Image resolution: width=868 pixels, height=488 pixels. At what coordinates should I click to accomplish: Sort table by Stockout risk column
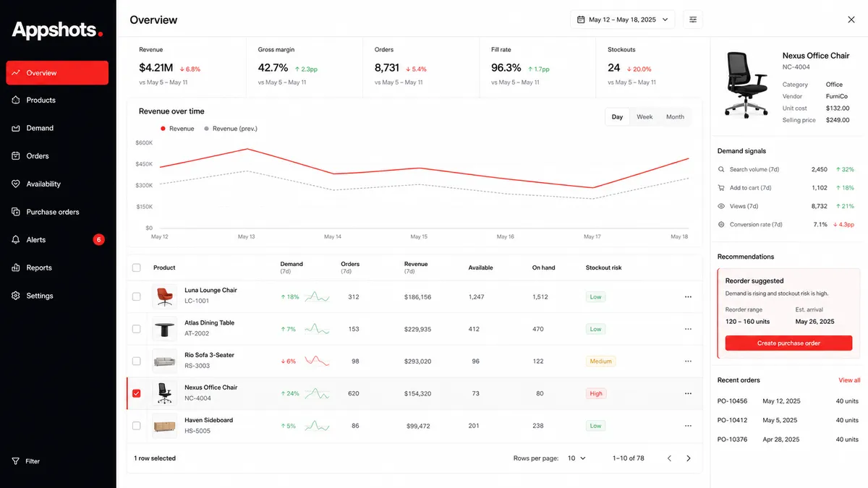603,267
